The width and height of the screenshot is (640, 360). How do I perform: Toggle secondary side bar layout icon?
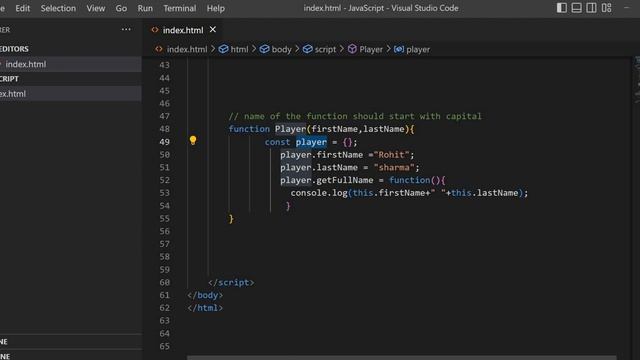(x=591, y=8)
